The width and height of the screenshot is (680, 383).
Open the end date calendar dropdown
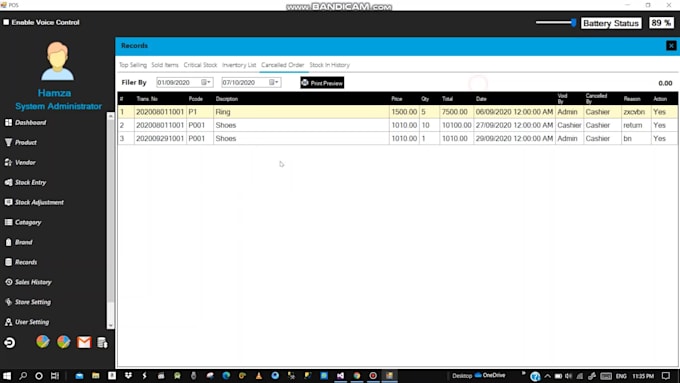[274, 82]
